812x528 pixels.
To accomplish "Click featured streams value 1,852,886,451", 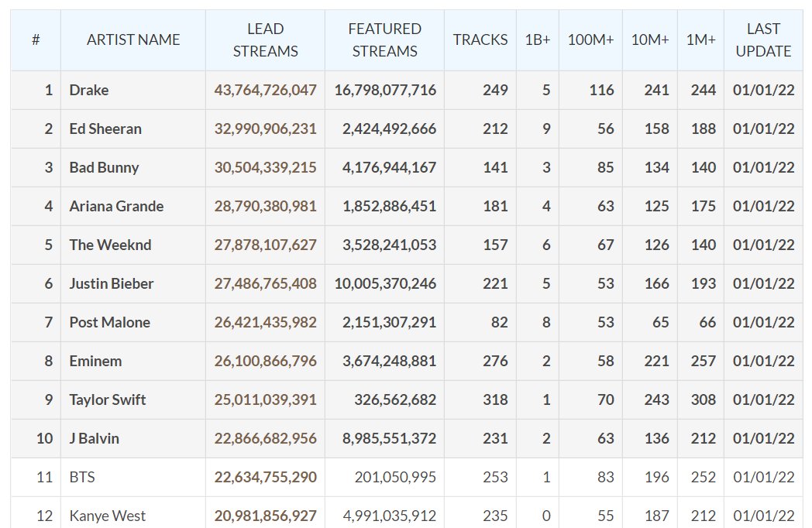I will click(389, 206).
